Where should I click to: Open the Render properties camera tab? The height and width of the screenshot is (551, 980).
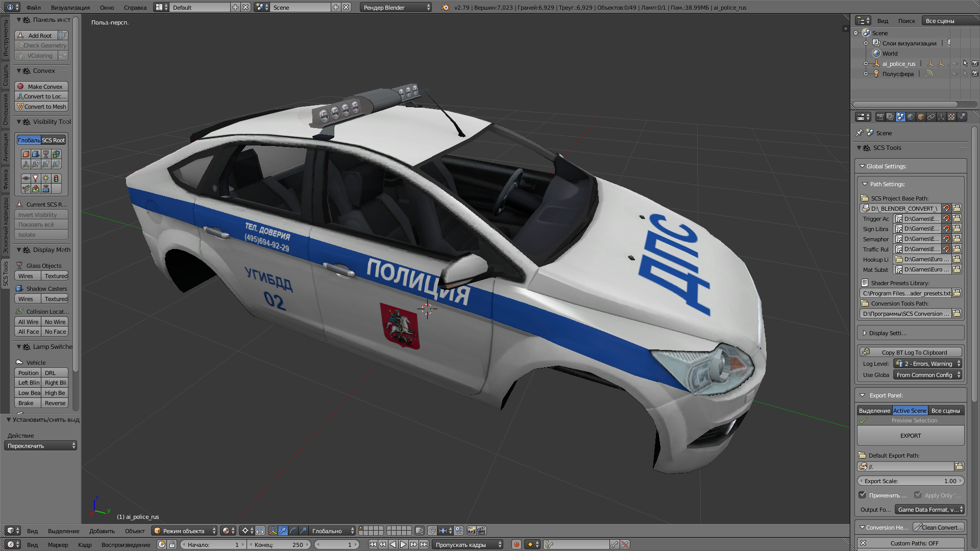(880, 117)
